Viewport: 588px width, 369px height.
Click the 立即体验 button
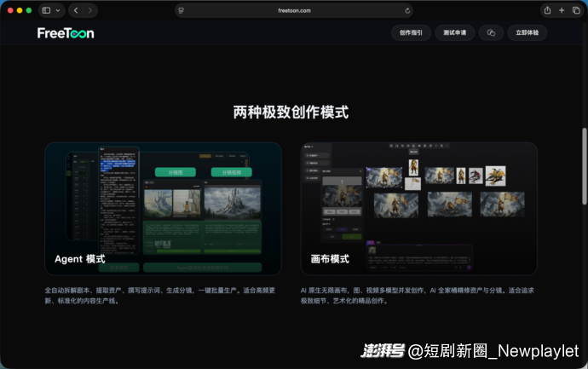pyautogui.click(x=527, y=33)
